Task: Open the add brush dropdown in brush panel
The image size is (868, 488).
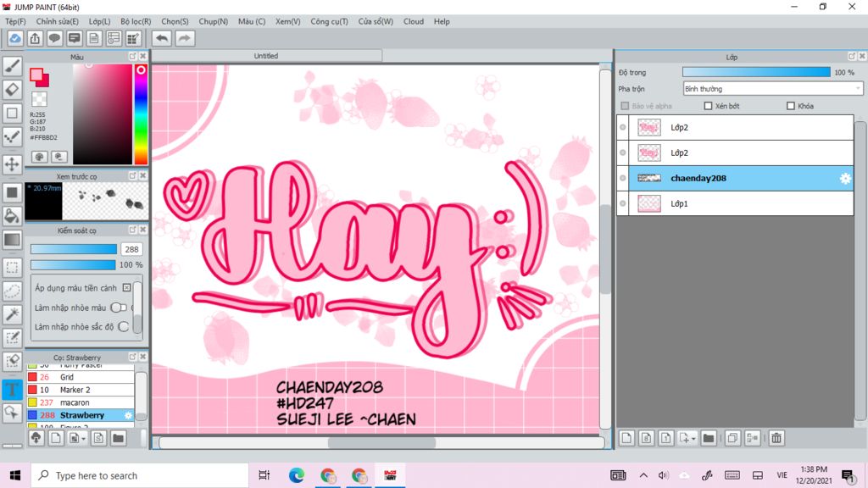Action: pos(84,439)
